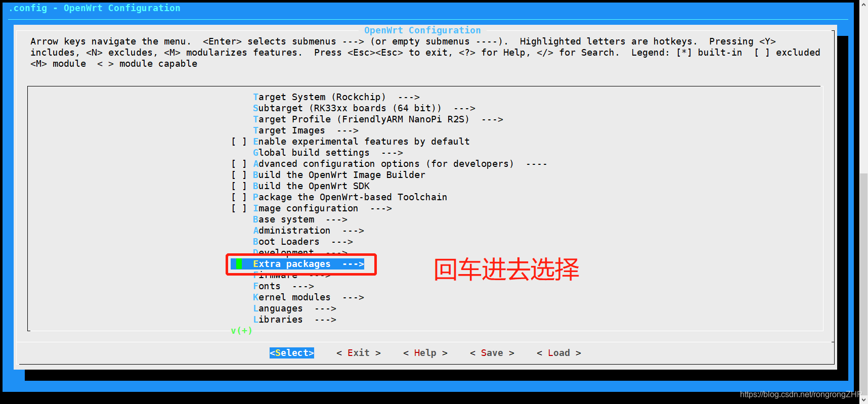The image size is (868, 404).
Task: Click the Select button
Action: tap(292, 353)
